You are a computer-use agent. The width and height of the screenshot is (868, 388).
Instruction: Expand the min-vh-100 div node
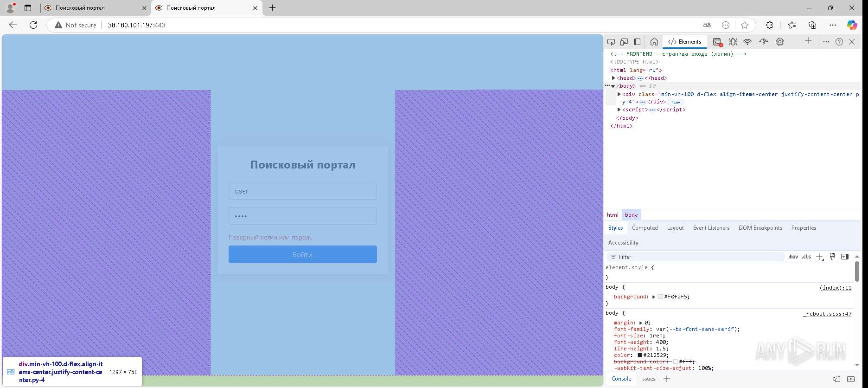tap(619, 94)
